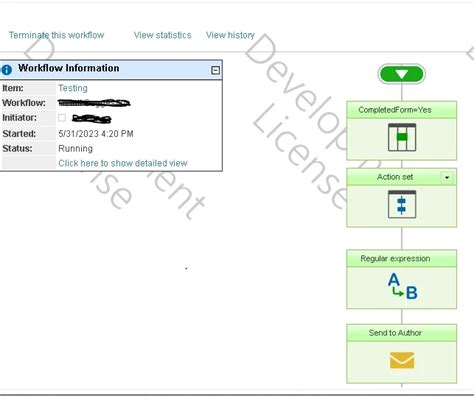Expand the Action set dropdown arrow
Viewport: 474px width, 396px height.
coord(447,177)
